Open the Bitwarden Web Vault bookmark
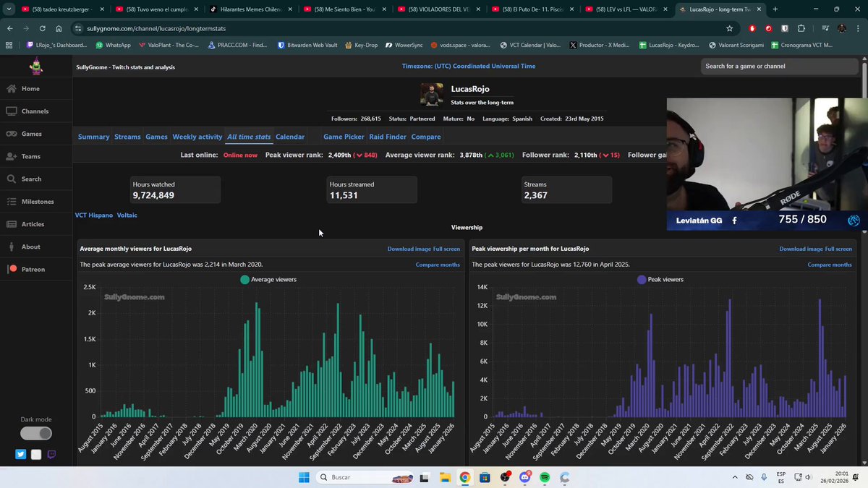 308,45
